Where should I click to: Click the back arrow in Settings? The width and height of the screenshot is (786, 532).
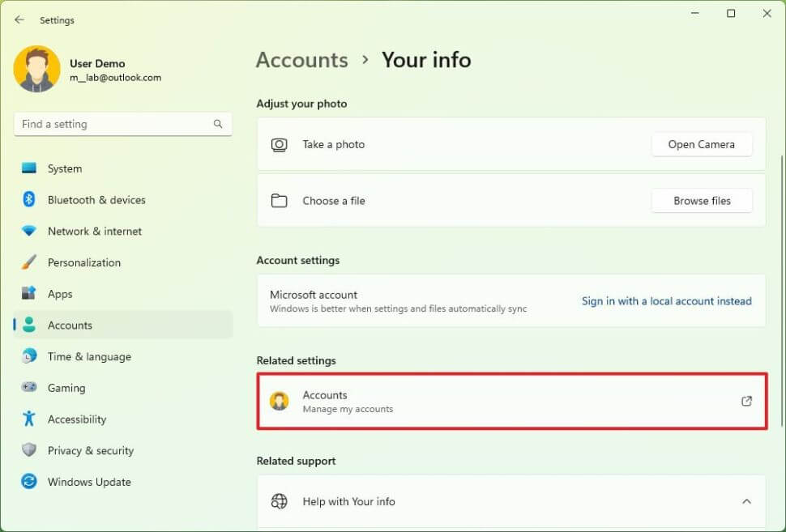[x=18, y=19]
